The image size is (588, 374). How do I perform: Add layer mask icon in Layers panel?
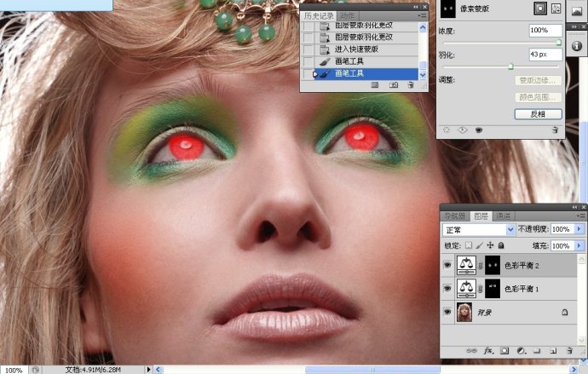click(x=504, y=351)
